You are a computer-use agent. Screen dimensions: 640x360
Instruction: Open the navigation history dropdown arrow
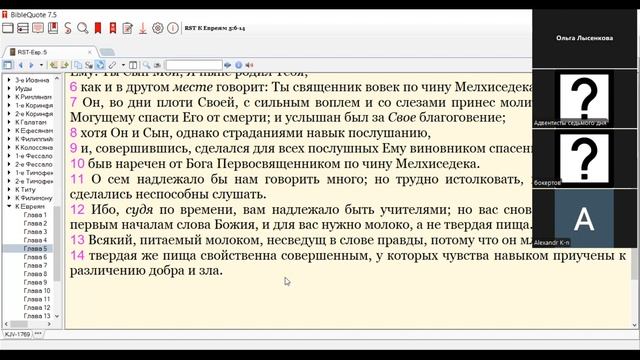click(41, 65)
